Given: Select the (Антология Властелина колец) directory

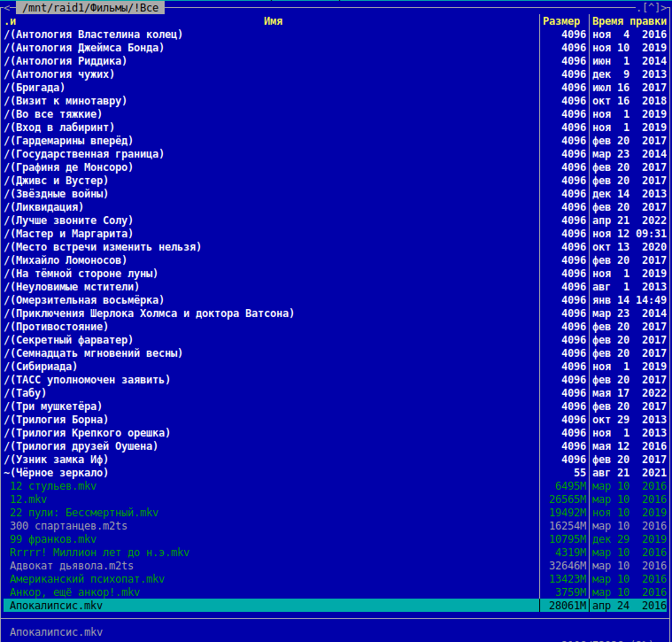Looking at the screenshot, I should (x=106, y=35).
